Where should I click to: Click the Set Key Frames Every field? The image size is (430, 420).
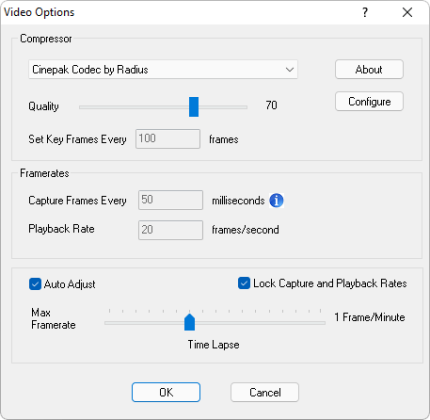pos(168,139)
